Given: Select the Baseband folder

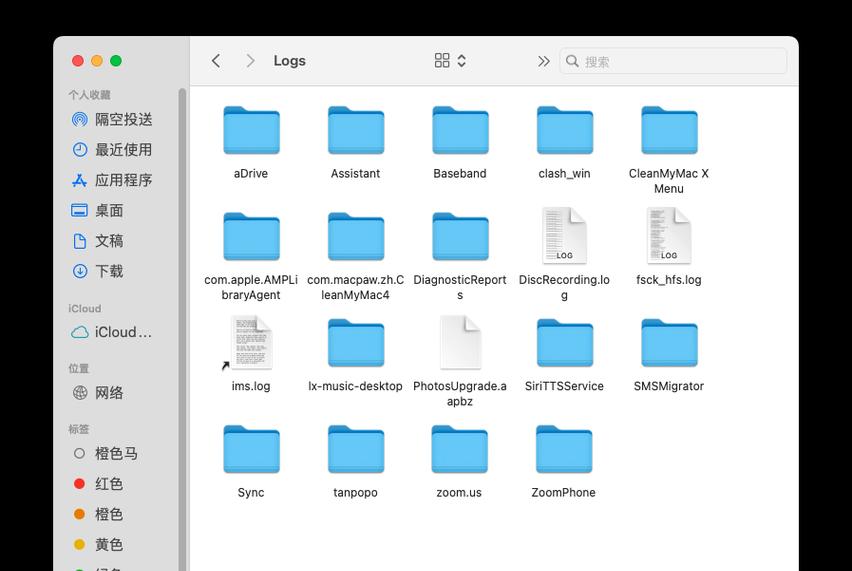Looking at the screenshot, I should tap(460, 131).
